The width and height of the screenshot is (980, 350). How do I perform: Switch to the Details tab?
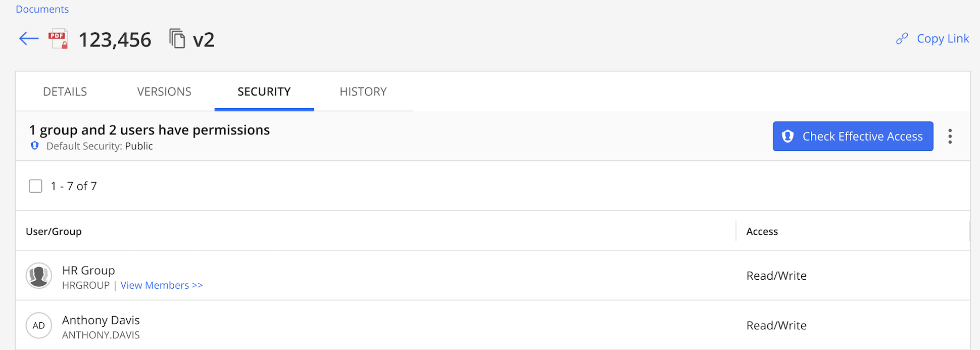[x=65, y=92]
